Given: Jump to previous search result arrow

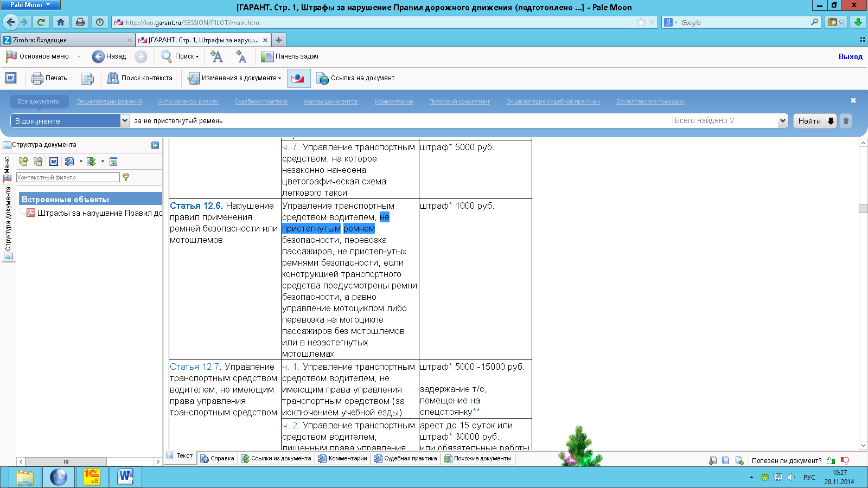Looking at the screenshot, I should pos(846,121).
